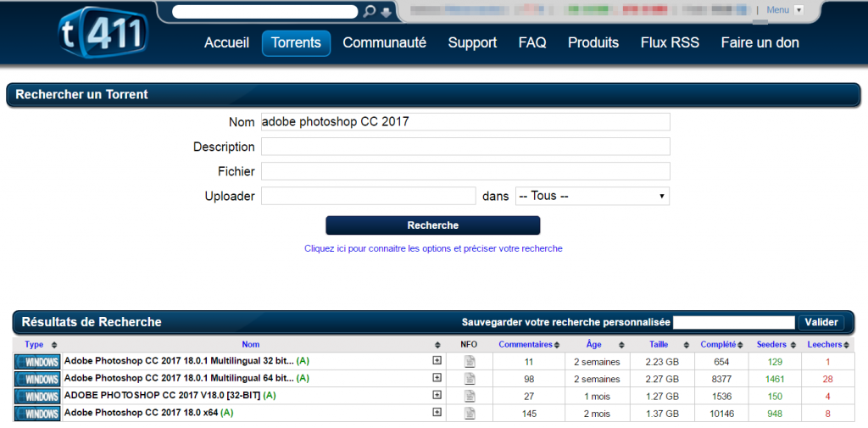This screenshot has height=428, width=868.
Task: Click the magnifier search icon in header
Action: (x=369, y=12)
